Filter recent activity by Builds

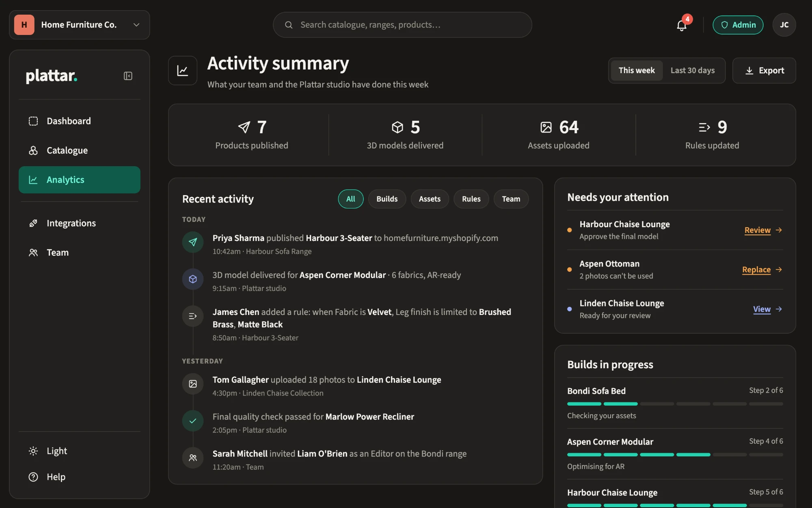(x=387, y=199)
